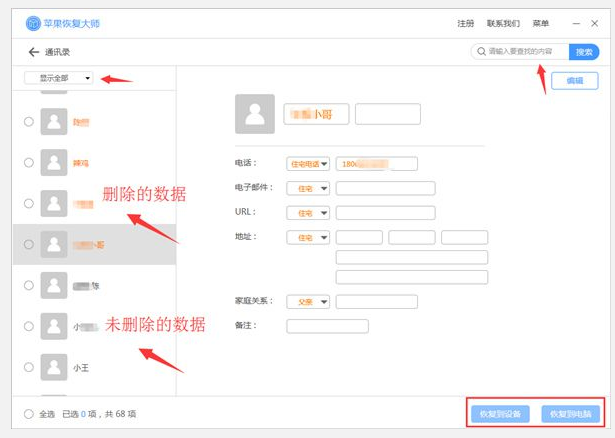Viewport: 615px width, 438px height.
Task: Click the 恢复到电脑 button
Action: 571,414
